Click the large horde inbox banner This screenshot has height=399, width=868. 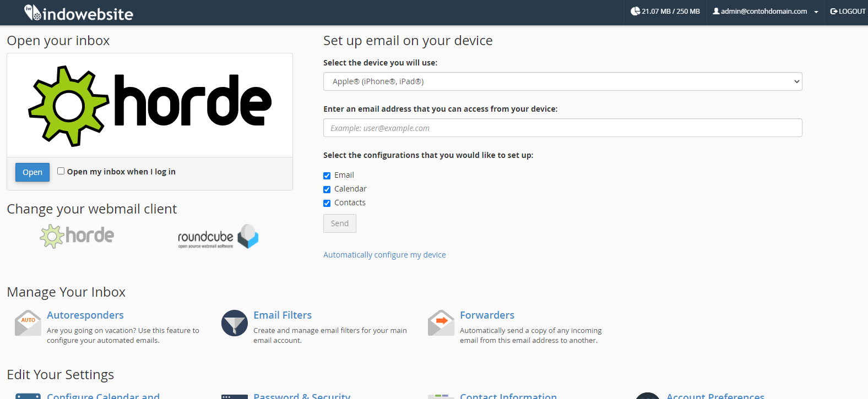pyautogui.click(x=150, y=105)
